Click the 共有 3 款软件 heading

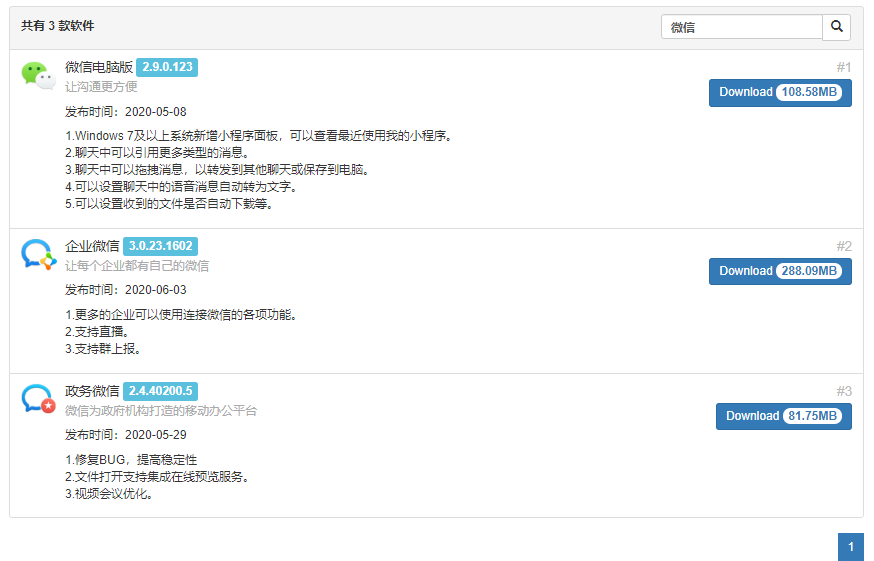(57, 26)
